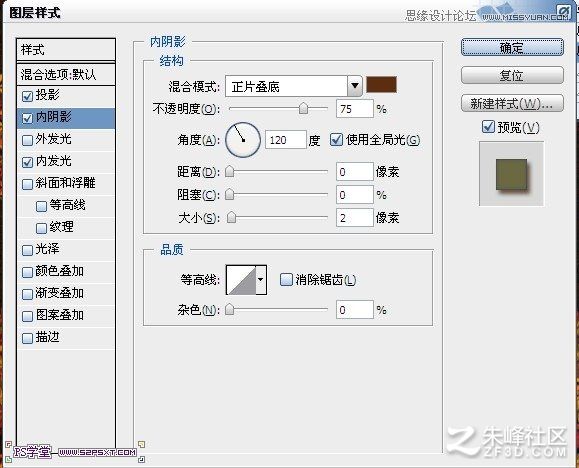Image resolution: width=579 pixels, height=468 pixels.
Task: Click the angle dial control
Action: pyautogui.click(x=243, y=140)
